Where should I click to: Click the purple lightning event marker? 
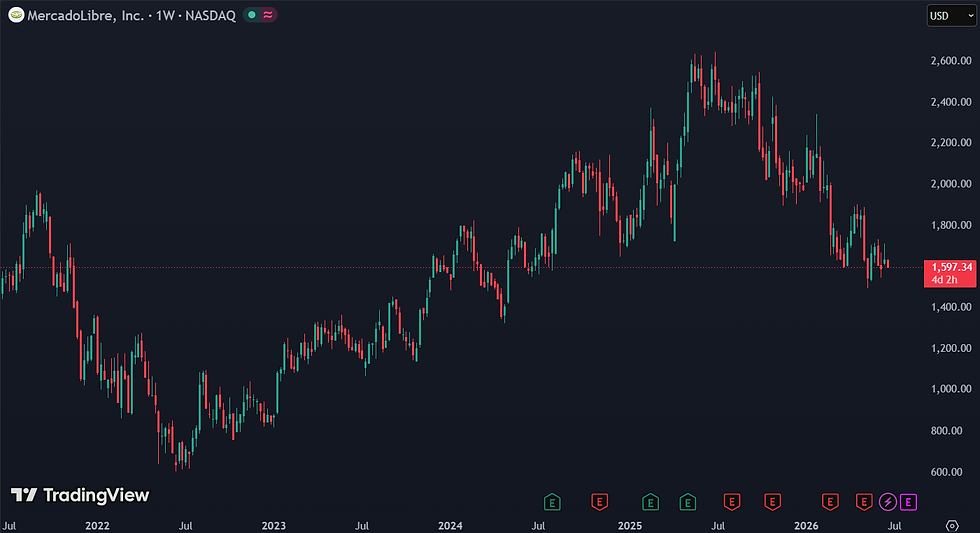888,502
